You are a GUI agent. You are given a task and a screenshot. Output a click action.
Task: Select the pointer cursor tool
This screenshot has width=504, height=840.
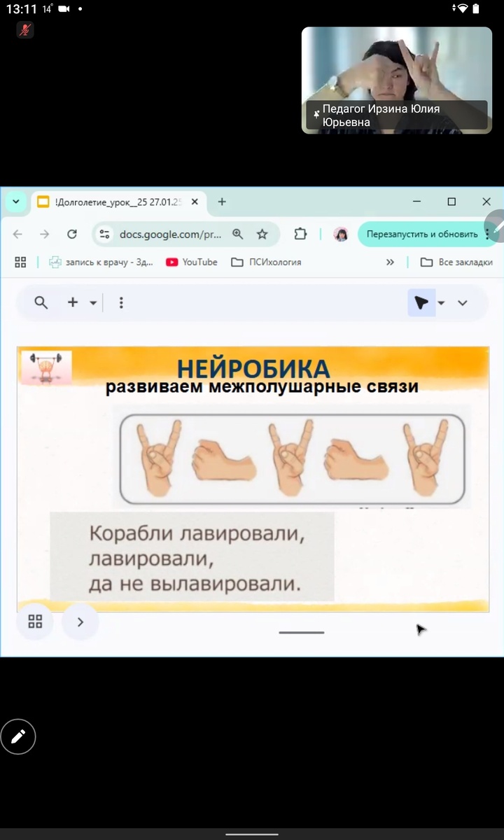tap(421, 302)
